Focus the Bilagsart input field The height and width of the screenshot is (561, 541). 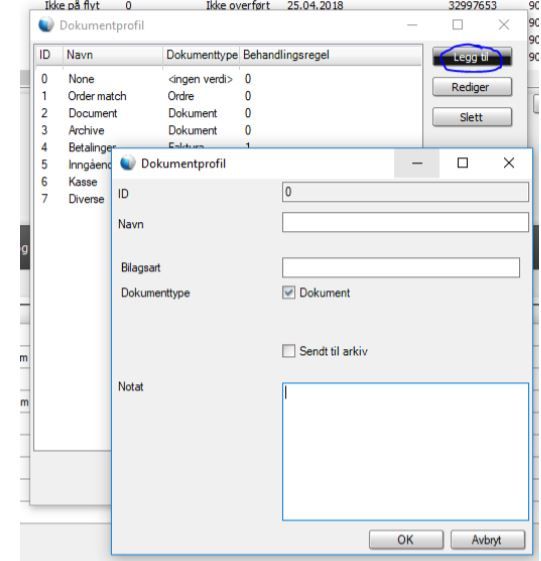point(401,267)
